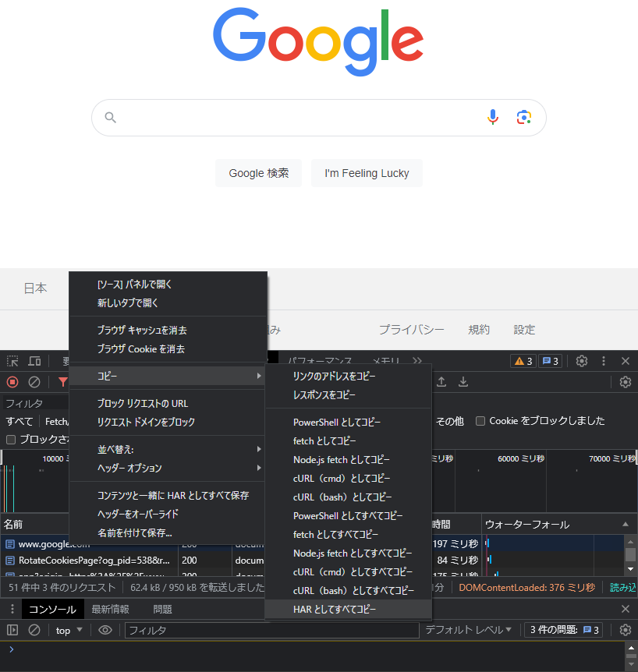Screen dimensions: 638x672
Task: Click the voice search microphone icon
Action: pyautogui.click(x=493, y=117)
